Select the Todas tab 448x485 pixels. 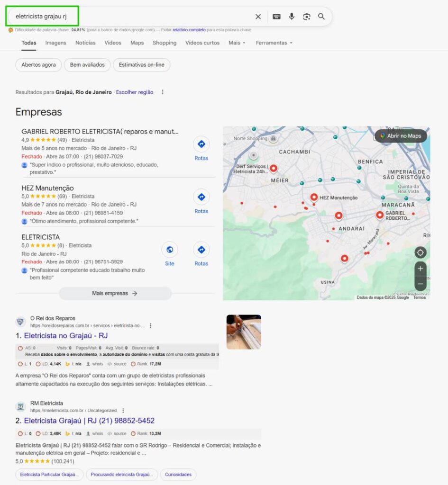tap(29, 43)
